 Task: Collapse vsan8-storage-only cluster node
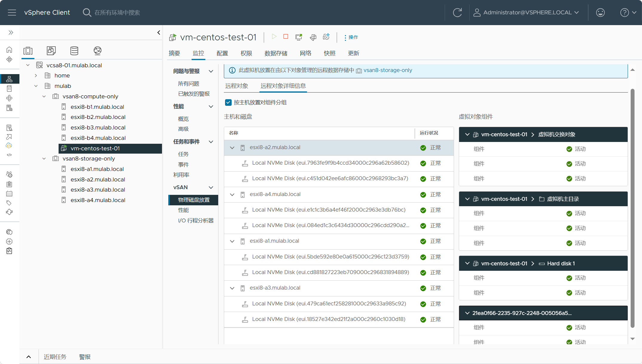point(44,159)
